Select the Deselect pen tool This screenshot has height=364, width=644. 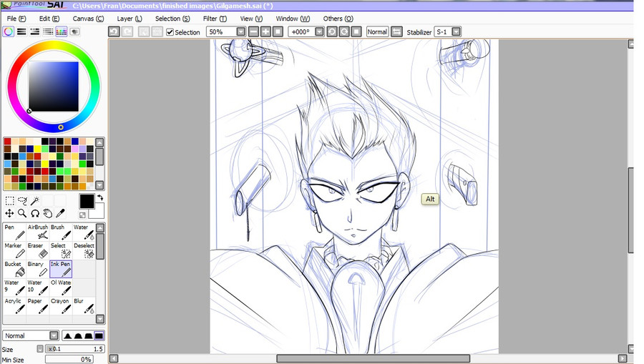pos(84,250)
